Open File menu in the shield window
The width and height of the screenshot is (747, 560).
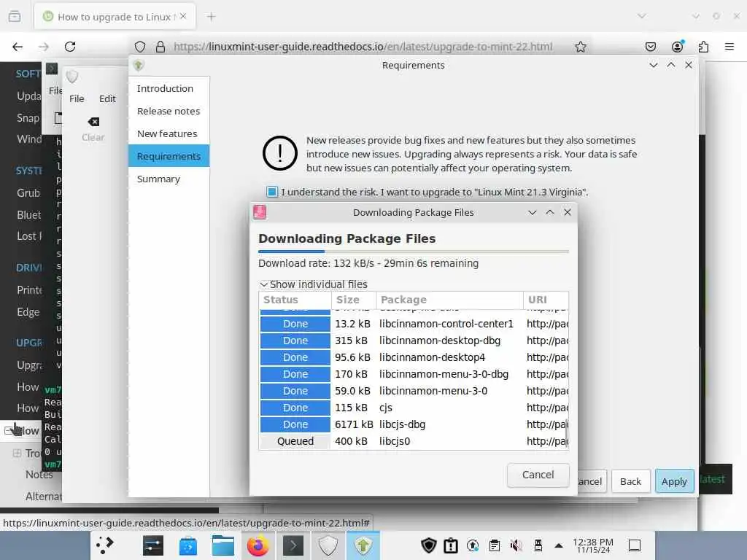(x=77, y=98)
